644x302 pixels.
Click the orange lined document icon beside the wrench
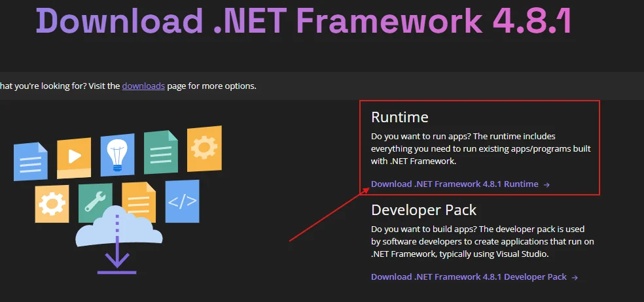tap(139, 202)
